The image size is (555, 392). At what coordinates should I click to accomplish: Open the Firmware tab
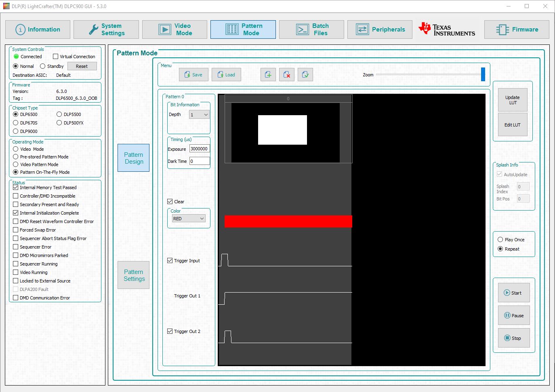tap(517, 30)
